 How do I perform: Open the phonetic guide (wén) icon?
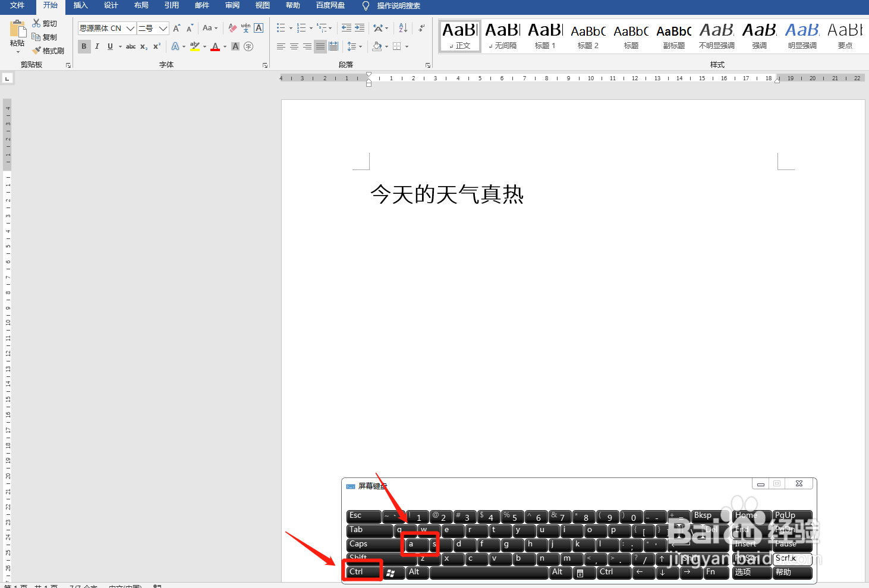(244, 27)
